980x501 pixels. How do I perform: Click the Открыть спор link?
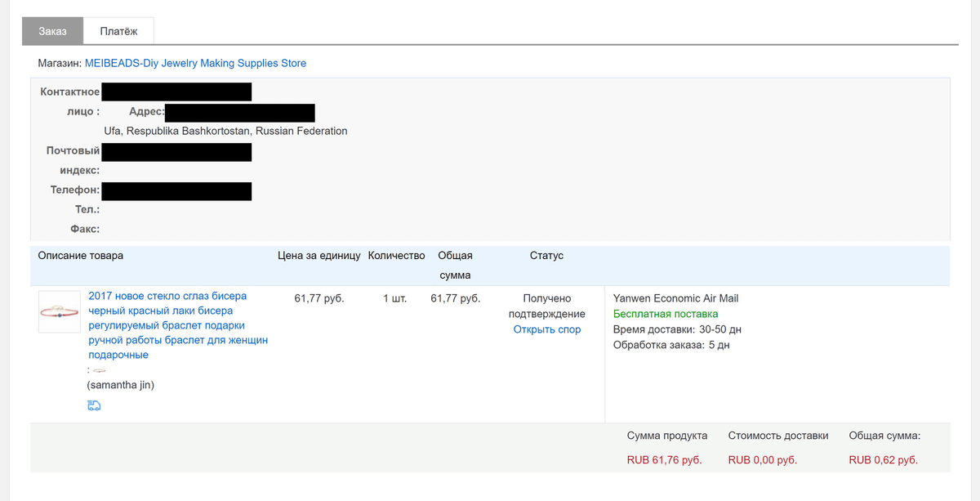[547, 329]
